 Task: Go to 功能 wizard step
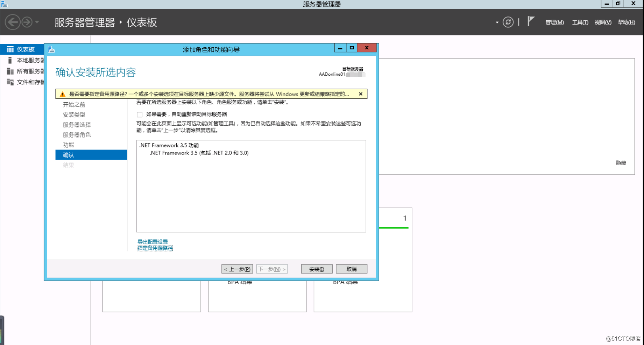(x=68, y=145)
